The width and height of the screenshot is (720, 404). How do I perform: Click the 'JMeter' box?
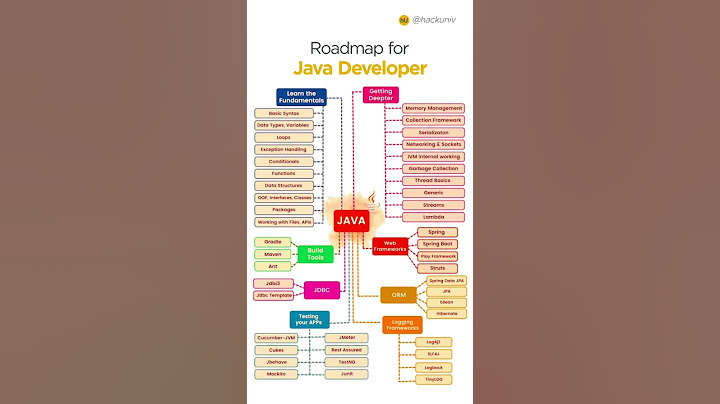coord(347,338)
